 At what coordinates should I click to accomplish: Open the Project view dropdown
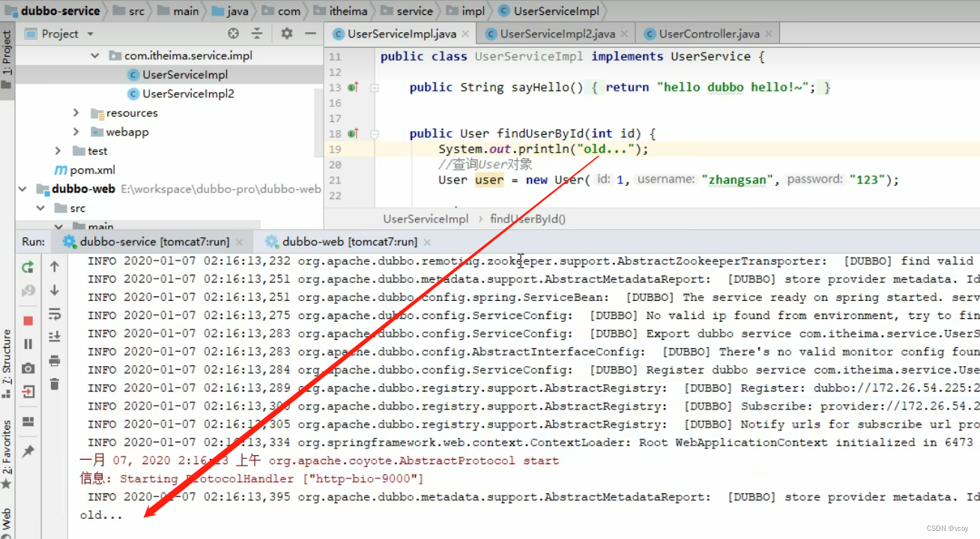coord(91,34)
